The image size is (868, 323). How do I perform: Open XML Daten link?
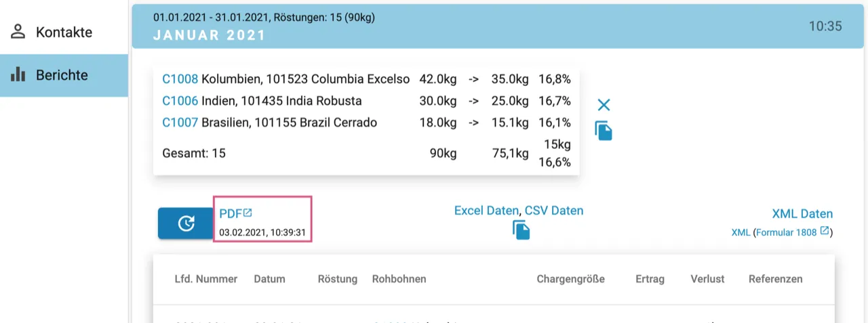coord(802,214)
